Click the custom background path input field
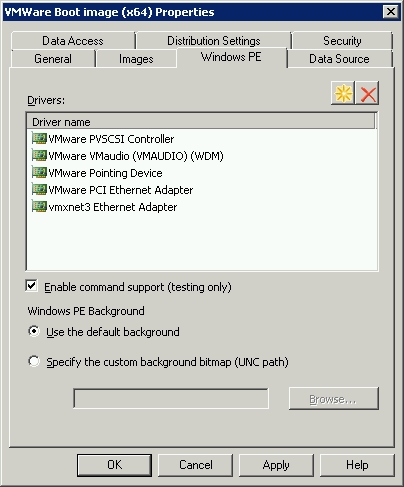This screenshot has width=404, height=487. [x=171, y=398]
